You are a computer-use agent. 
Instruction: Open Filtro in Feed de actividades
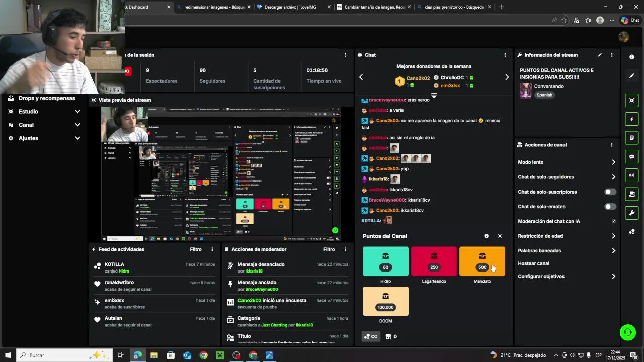(196, 249)
